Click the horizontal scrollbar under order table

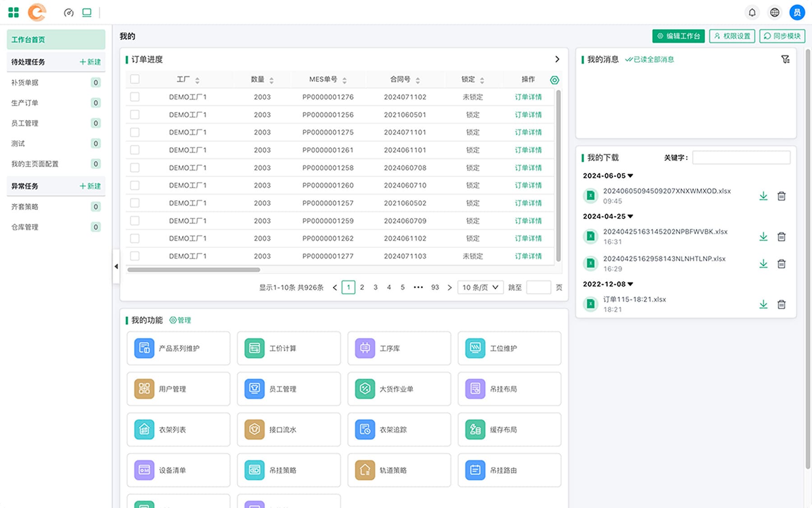194,270
